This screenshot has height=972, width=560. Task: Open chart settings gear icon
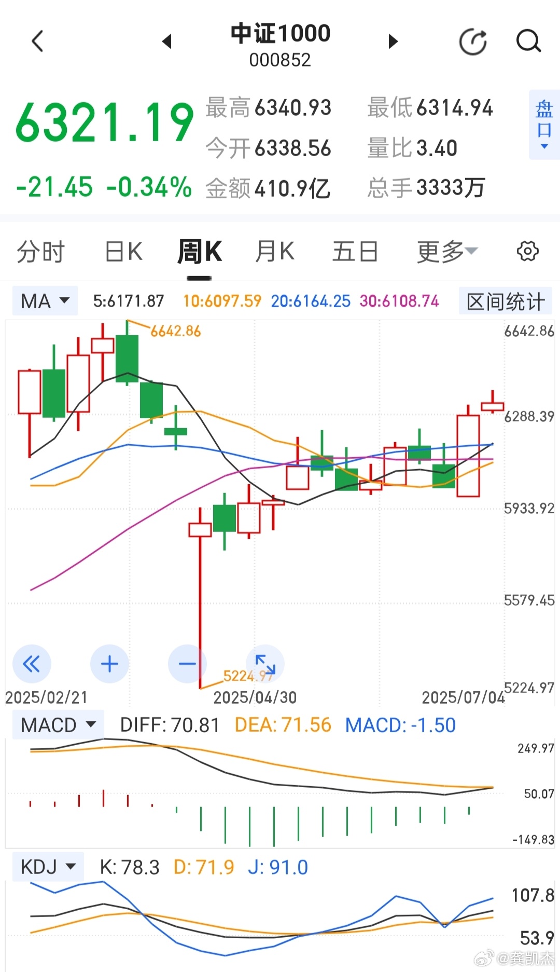pos(528,251)
